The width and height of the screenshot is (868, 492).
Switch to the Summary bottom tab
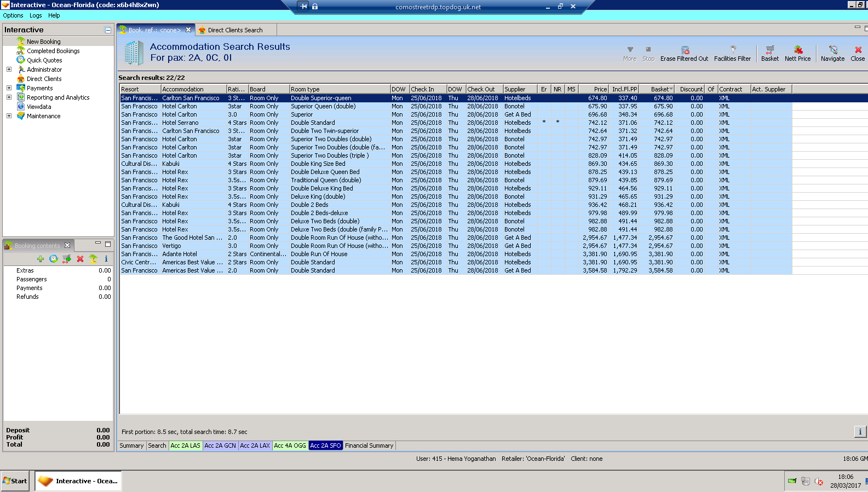[x=131, y=445]
